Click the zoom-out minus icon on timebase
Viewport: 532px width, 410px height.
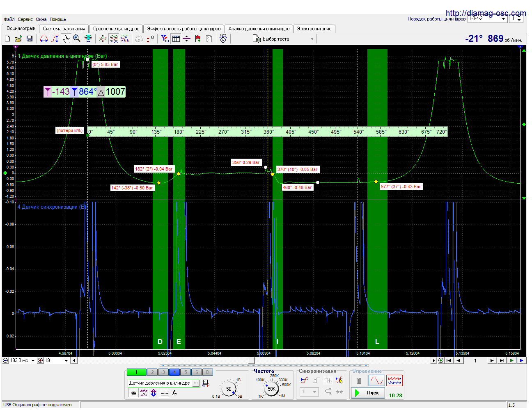(x=6, y=360)
